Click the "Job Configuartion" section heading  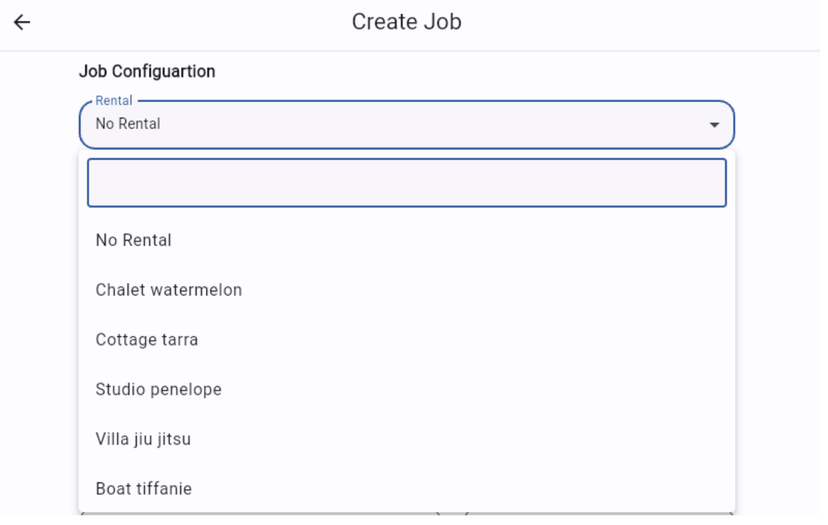147,72
